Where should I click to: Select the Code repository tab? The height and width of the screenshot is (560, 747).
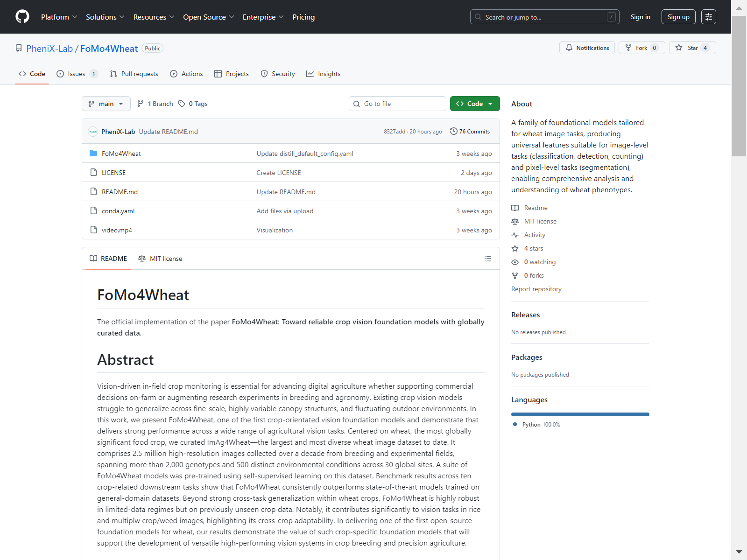point(32,74)
